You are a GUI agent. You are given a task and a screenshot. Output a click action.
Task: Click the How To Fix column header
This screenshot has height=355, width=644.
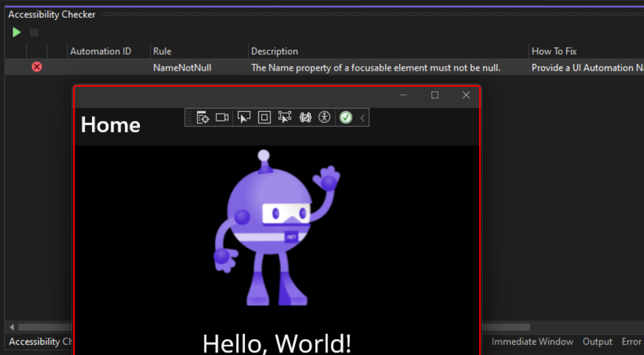click(x=554, y=51)
